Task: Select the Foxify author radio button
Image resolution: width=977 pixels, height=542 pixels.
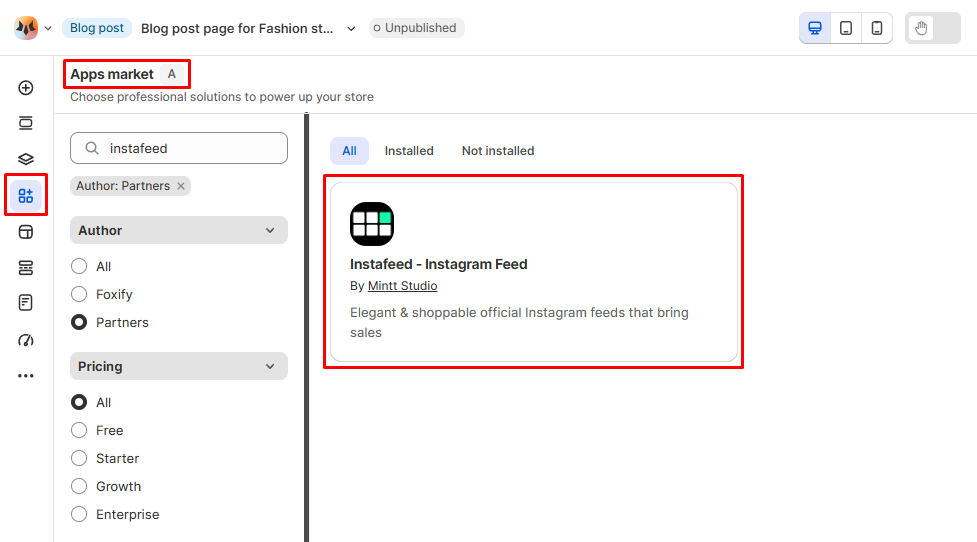Action: (79, 294)
